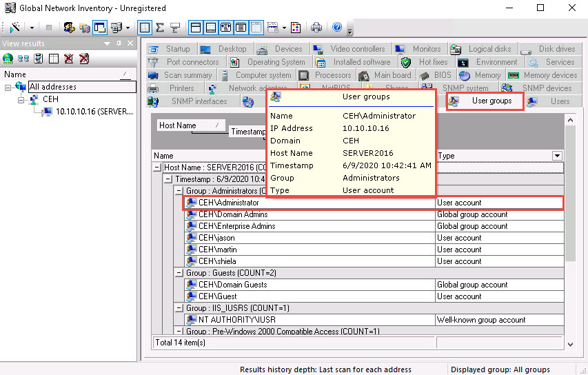Collapse the Host Name : SERVER2016 group row
The width and height of the screenshot is (588, 375).
click(157, 168)
